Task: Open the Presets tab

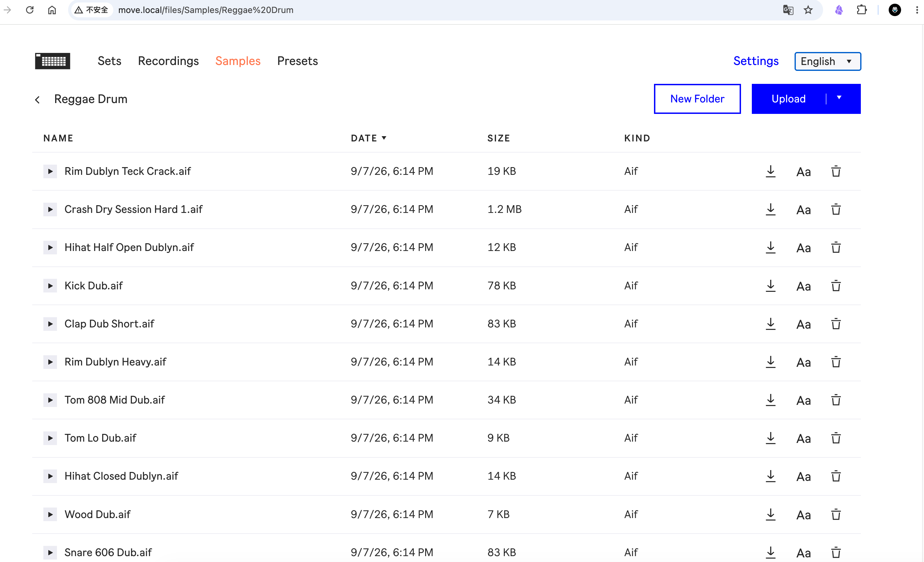Action: (297, 61)
